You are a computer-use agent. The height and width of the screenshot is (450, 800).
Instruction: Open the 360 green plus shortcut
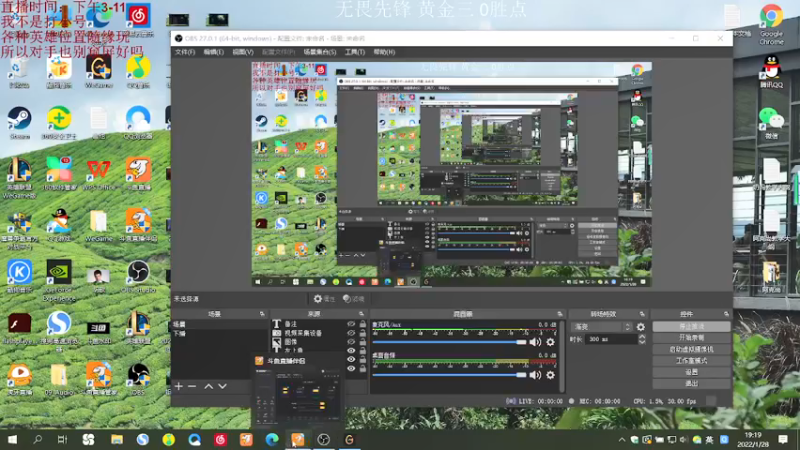click(59, 122)
